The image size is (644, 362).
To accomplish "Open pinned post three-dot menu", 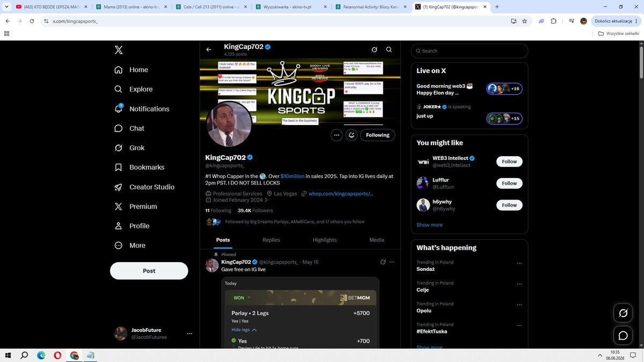I will (x=392, y=262).
